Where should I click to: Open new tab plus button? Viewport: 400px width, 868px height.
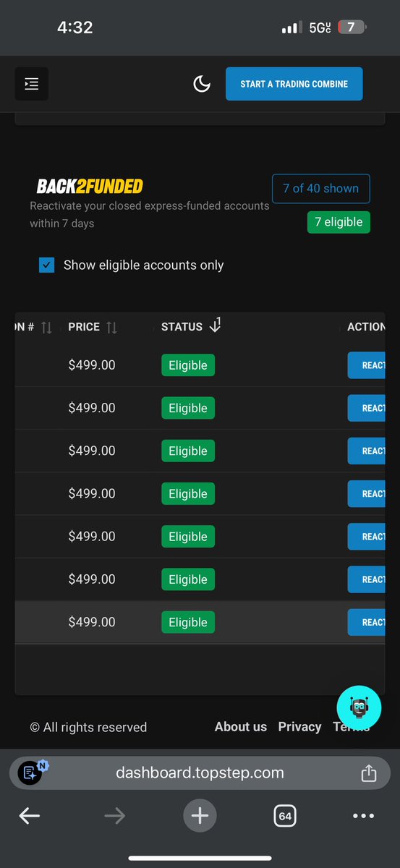pyautogui.click(x=200, y=817)
